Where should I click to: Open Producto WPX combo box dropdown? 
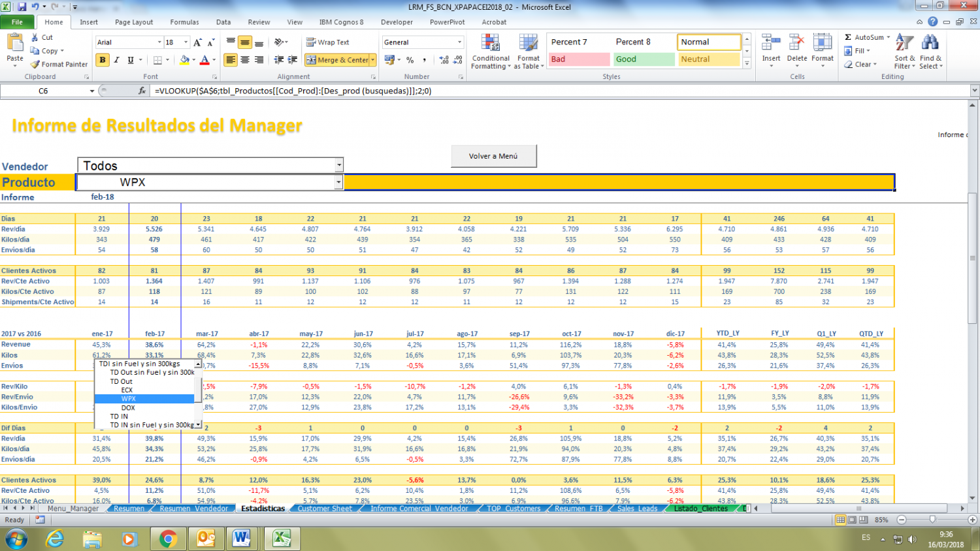pos(338,182)
